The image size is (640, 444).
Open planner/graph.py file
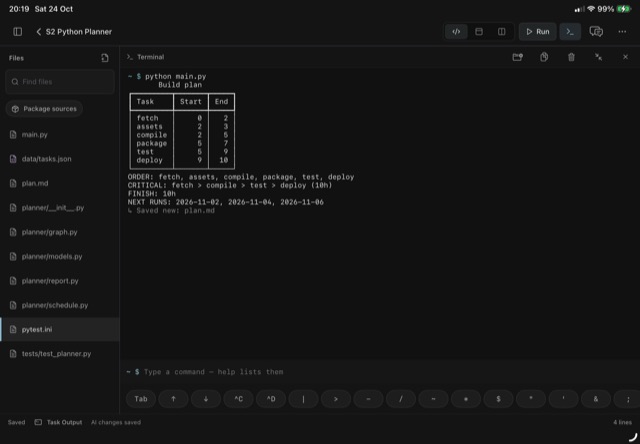(x=60, y=232)
